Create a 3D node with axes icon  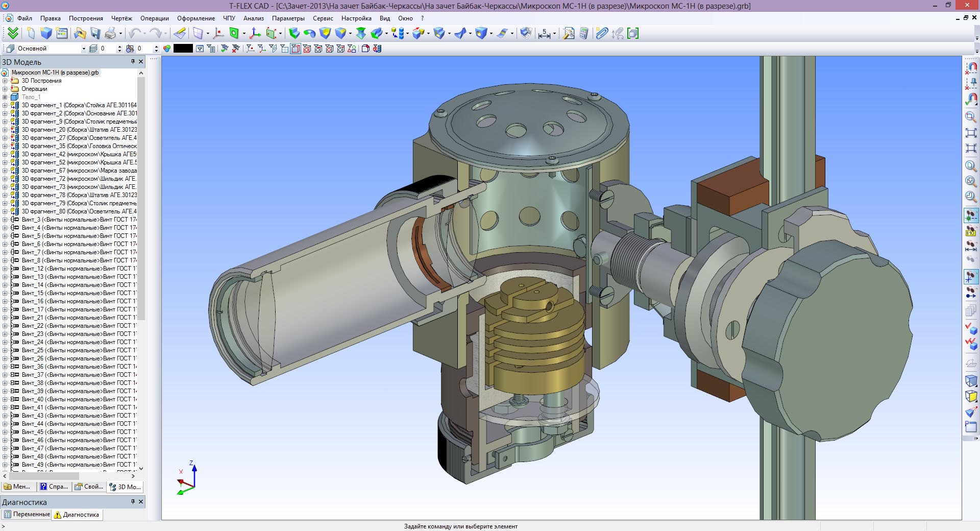pos(218,33)
